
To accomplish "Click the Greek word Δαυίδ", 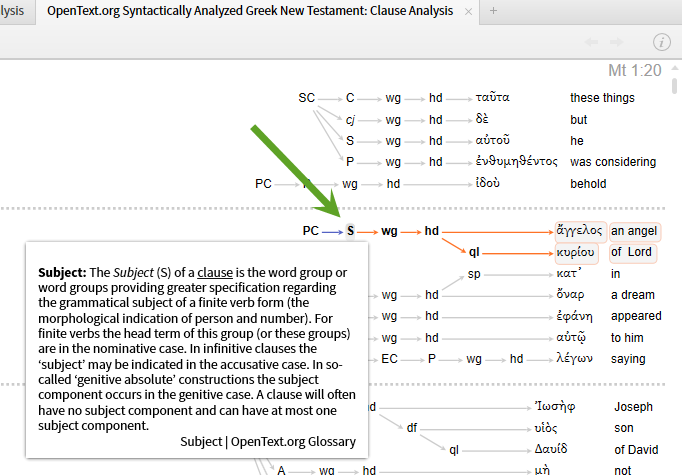I will pyautogui.click(x=551, y=449).
